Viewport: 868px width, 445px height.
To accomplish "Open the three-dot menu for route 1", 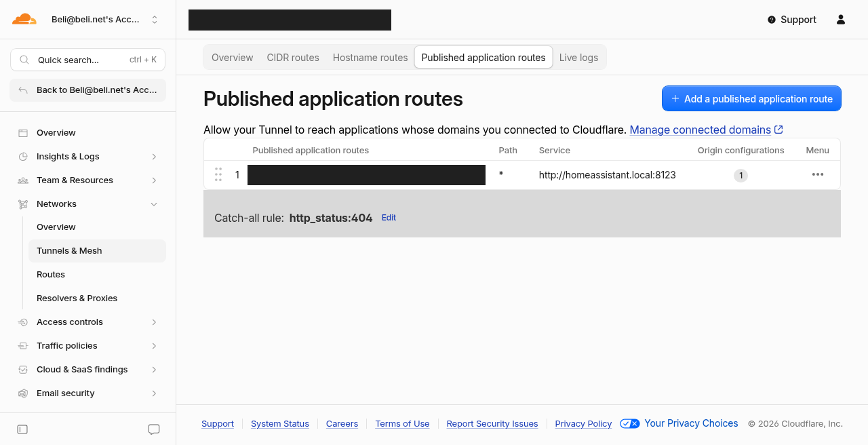I will [x=818, y=175].
